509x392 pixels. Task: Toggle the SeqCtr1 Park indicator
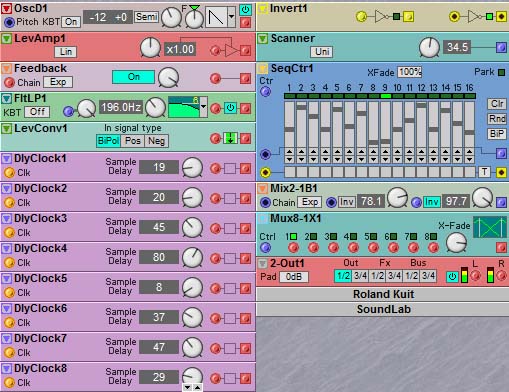pyautogui.click(x=501, y=72)
